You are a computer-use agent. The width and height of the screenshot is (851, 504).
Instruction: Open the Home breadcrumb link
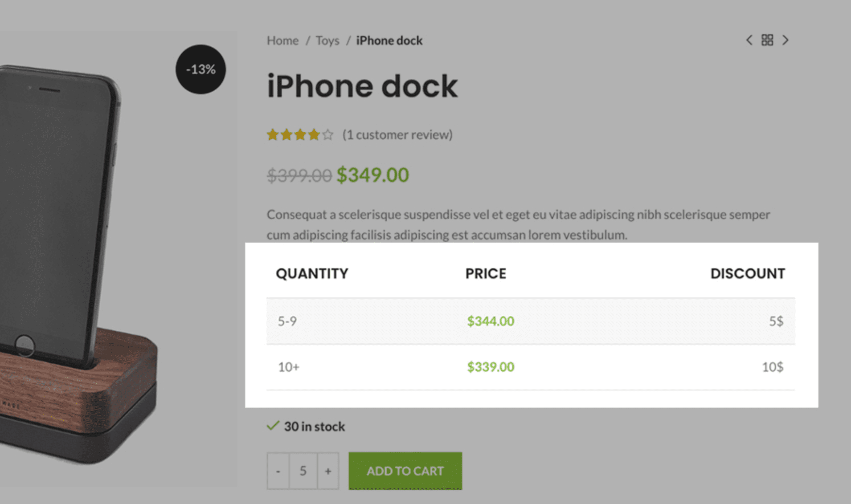[x=282, y=41]
